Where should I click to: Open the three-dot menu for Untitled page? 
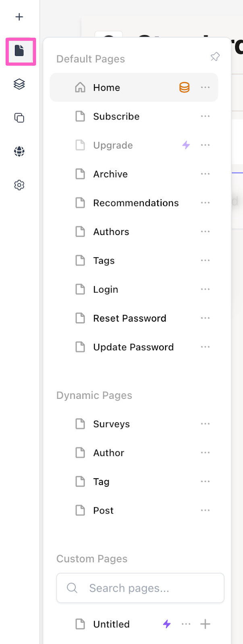pyautogui.click(x=186, y=624)
